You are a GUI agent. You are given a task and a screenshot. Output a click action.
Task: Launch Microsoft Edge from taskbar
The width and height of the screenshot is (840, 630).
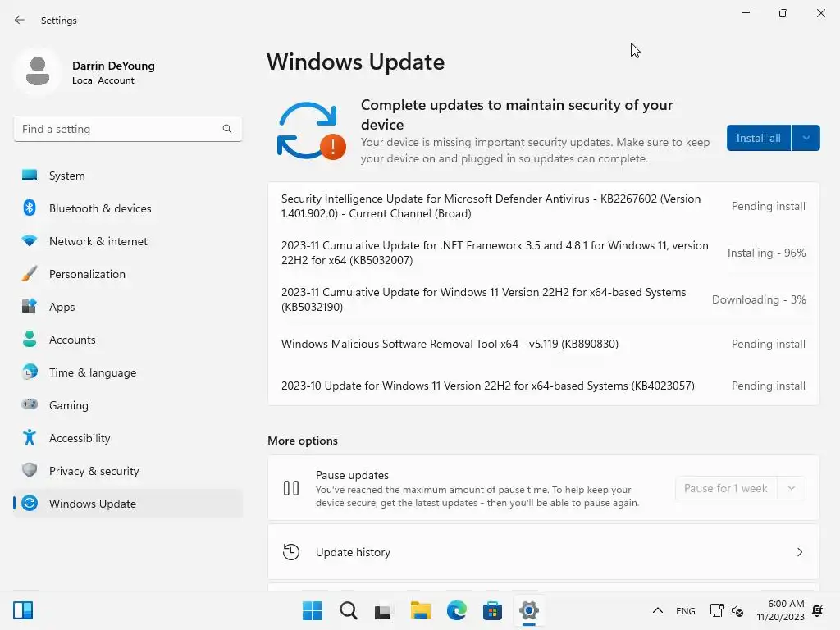456,610
